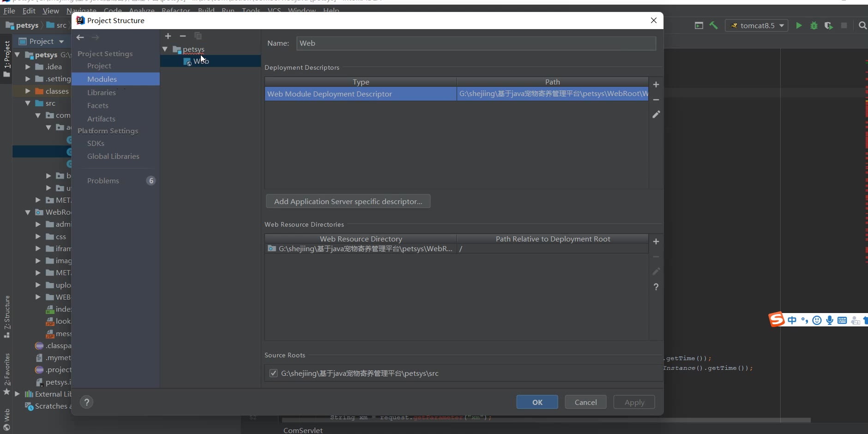This screenshot has height=434, width=868.
Task: Open the IME soft keyboard icon
Action: [842, 320]
